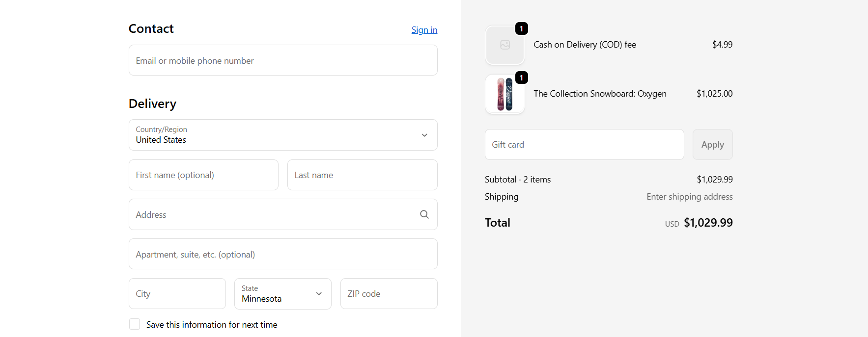Click the Sign in link

pyautogui.click(x=424, y=29)
